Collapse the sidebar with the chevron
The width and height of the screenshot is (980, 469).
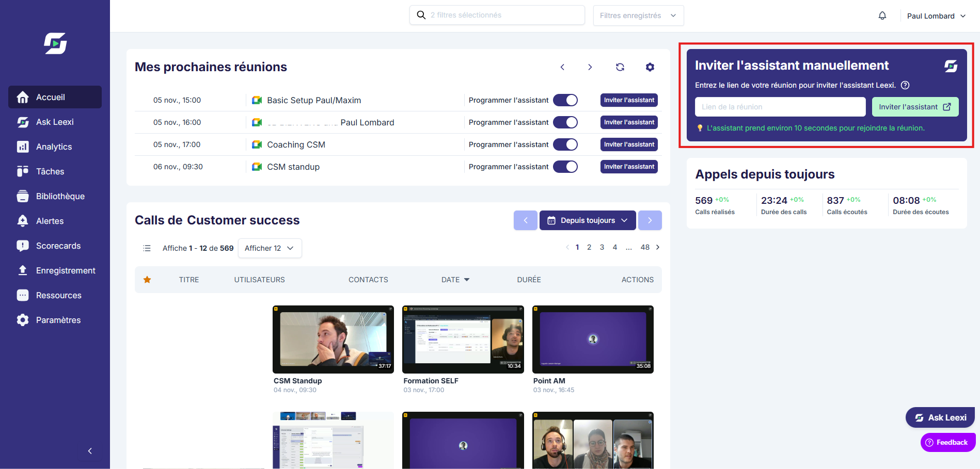(x=90, y=451)
